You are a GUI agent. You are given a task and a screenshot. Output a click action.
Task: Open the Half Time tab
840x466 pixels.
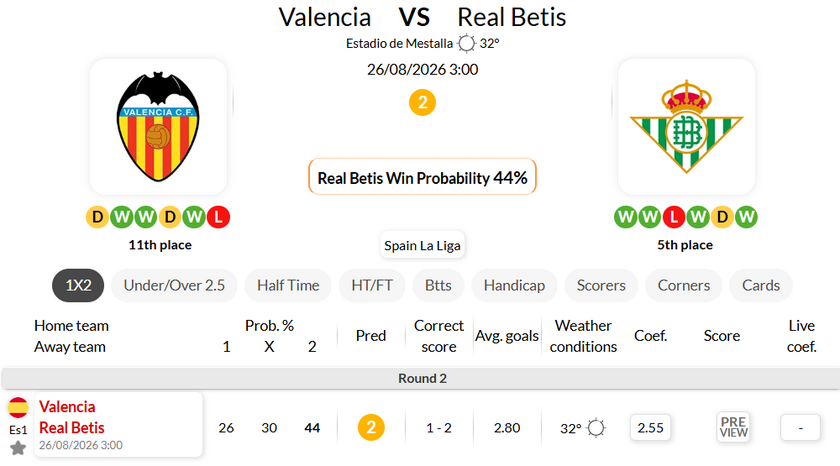(x=288, y=285)
